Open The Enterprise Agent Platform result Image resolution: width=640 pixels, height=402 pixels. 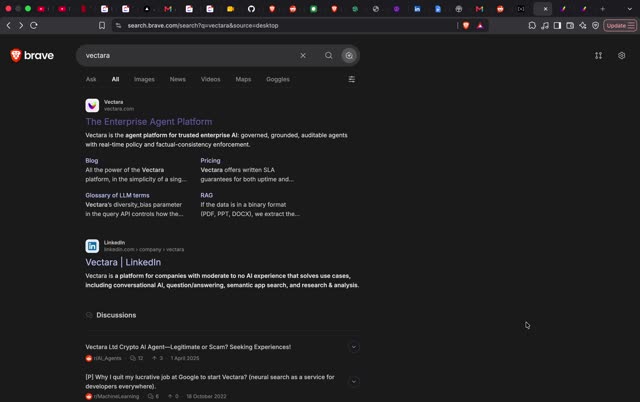149,122
